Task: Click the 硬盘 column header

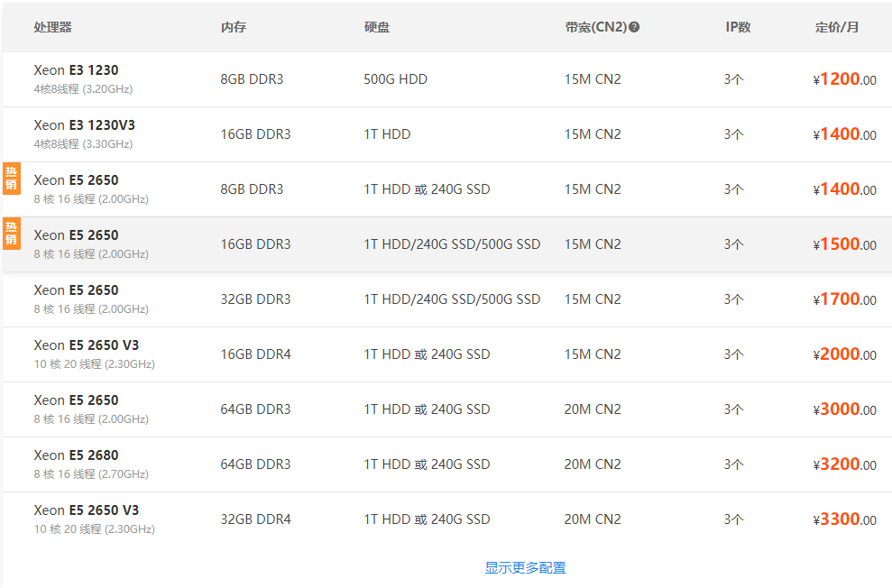Action: coord(377,27)
